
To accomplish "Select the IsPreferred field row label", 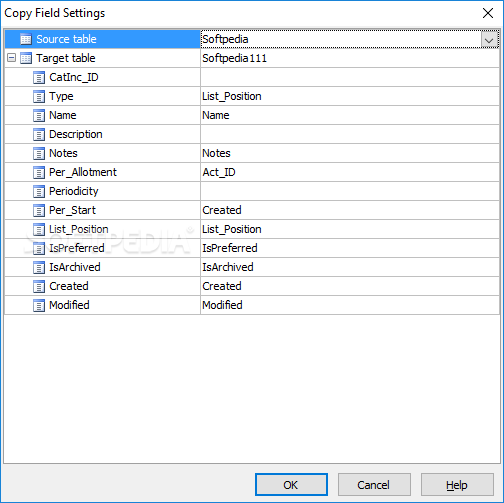I will (x=77, y=248).
